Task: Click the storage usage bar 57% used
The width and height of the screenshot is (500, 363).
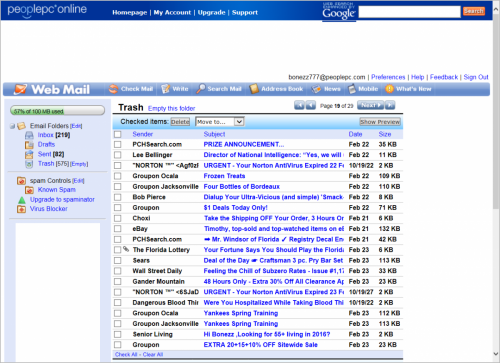Action: tap(58, 111)
